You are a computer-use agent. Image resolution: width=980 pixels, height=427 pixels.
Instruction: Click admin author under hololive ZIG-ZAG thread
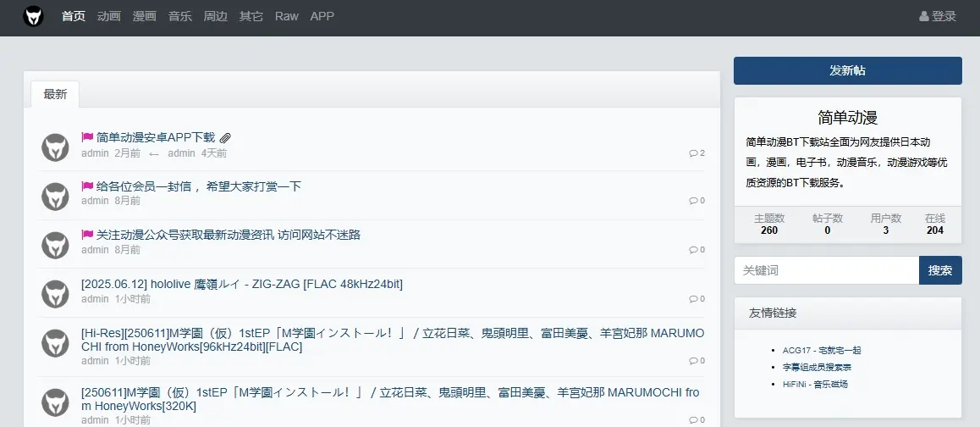point(95,299)
